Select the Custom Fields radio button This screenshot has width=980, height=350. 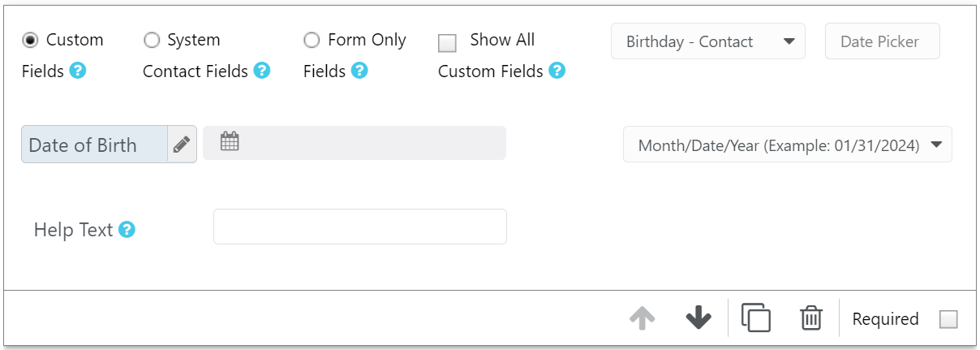(x=30, y=40)
